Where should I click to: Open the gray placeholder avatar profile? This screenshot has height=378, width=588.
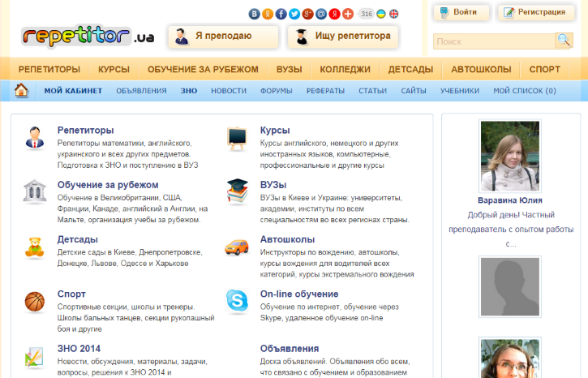click(510, 287)
